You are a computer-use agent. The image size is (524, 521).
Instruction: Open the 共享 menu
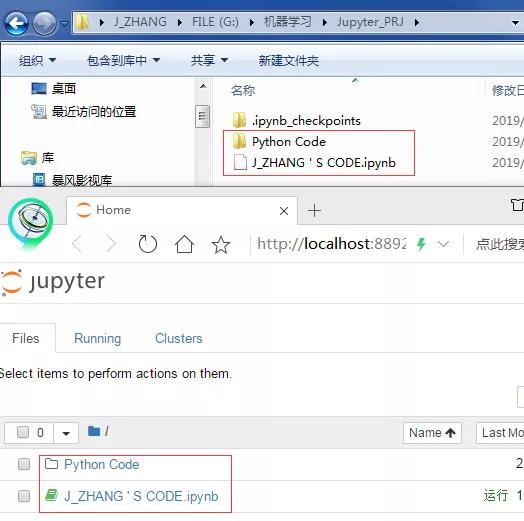pos(209,60)
